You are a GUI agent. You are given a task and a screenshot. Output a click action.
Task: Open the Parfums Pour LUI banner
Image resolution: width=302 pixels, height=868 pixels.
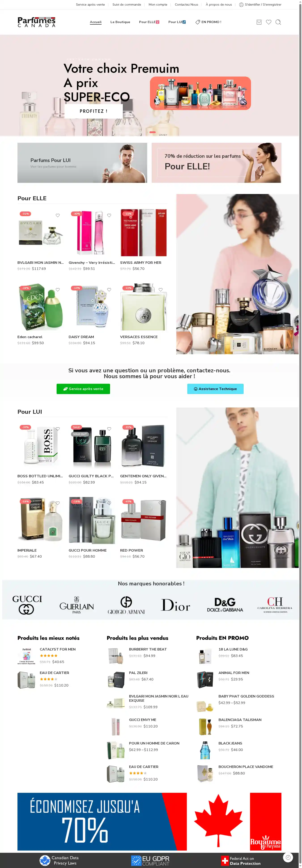point(82,163)
